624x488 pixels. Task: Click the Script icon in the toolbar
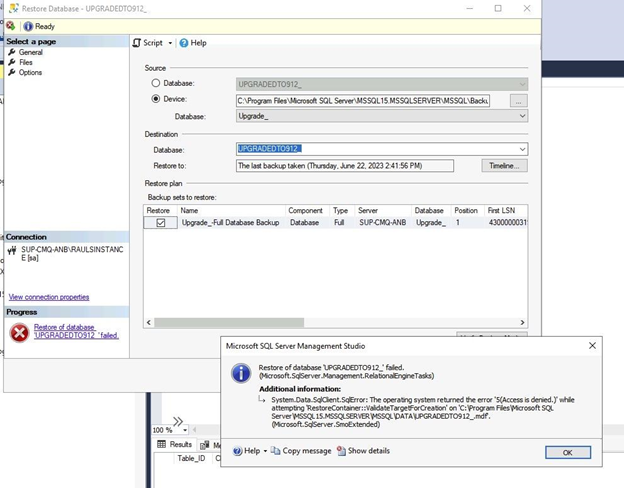(137, 43)
